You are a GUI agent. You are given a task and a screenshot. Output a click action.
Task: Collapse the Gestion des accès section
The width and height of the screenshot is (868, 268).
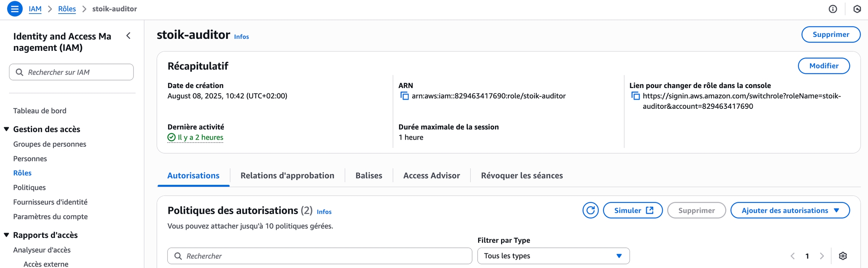coord(7,129)
